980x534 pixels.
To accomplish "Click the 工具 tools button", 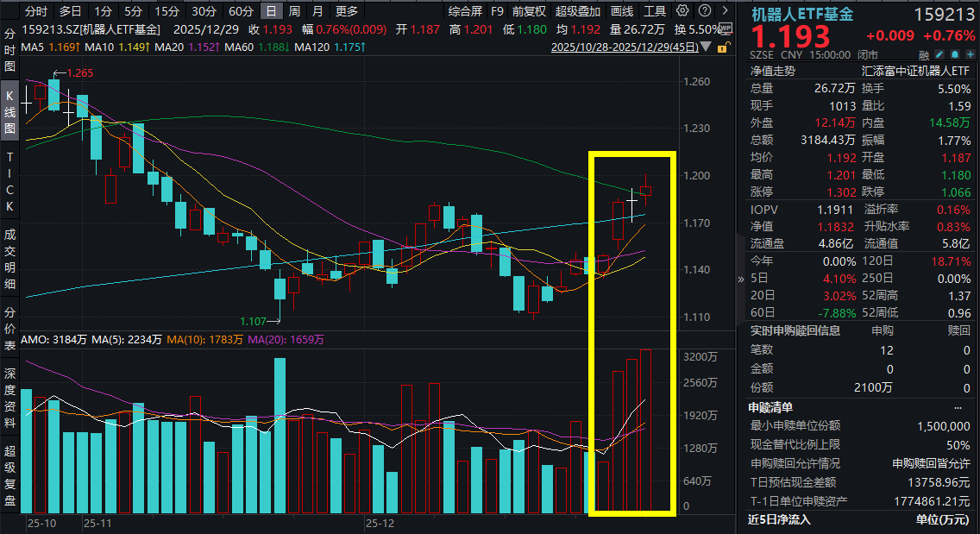I will coord(655,11).
